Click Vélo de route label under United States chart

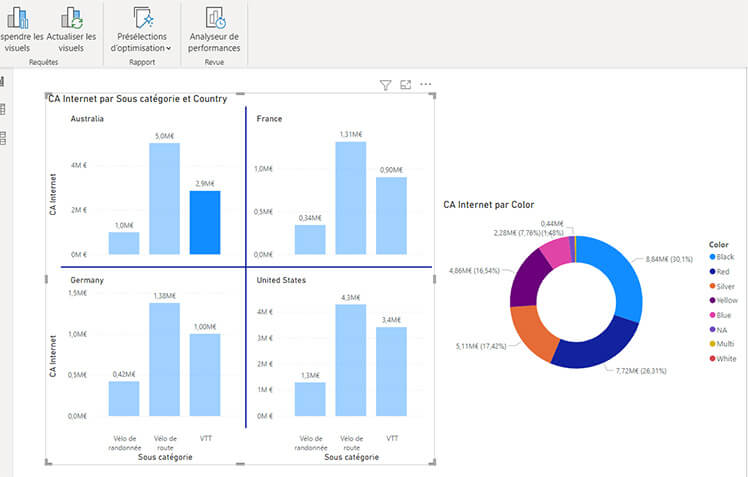352,443
